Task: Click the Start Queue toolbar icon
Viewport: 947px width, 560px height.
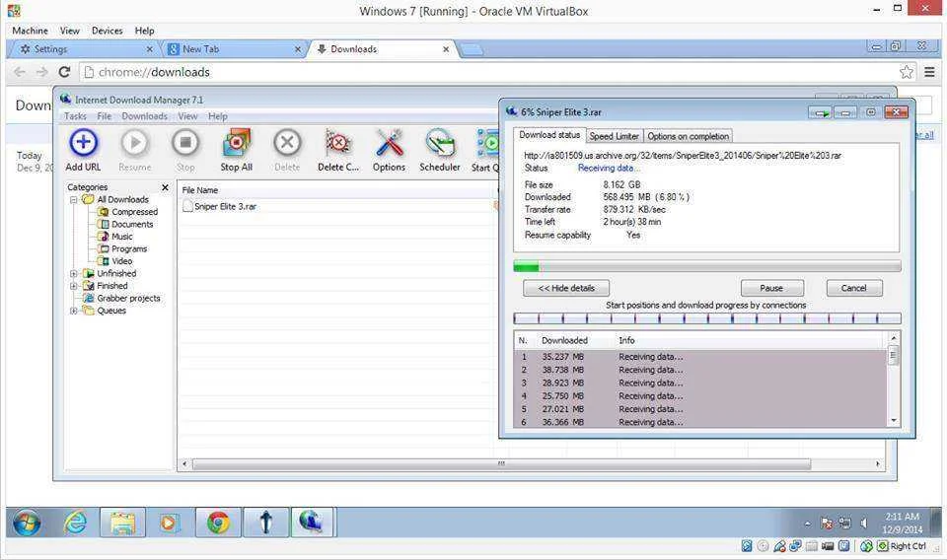Action: [x=485, y=150]
